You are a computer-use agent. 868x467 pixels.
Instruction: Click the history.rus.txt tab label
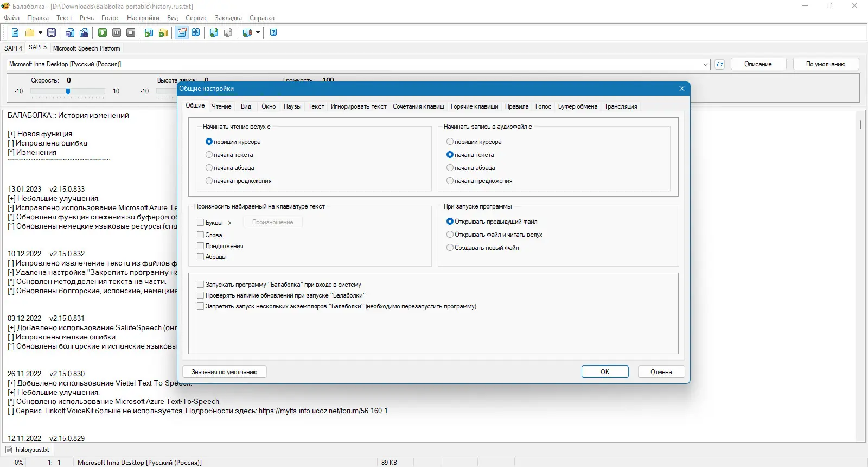pyautogui.click(x=32, y=450)
